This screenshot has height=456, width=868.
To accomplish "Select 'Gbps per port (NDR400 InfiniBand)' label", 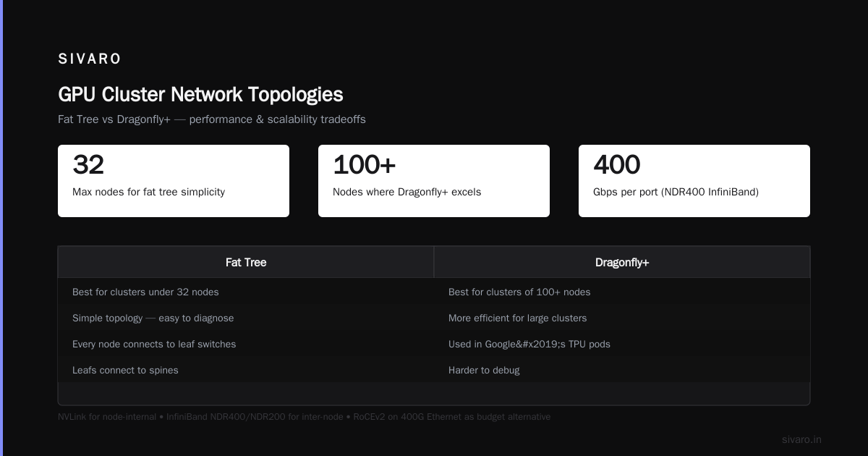I will pyautogui.click(x=676, y=192).
